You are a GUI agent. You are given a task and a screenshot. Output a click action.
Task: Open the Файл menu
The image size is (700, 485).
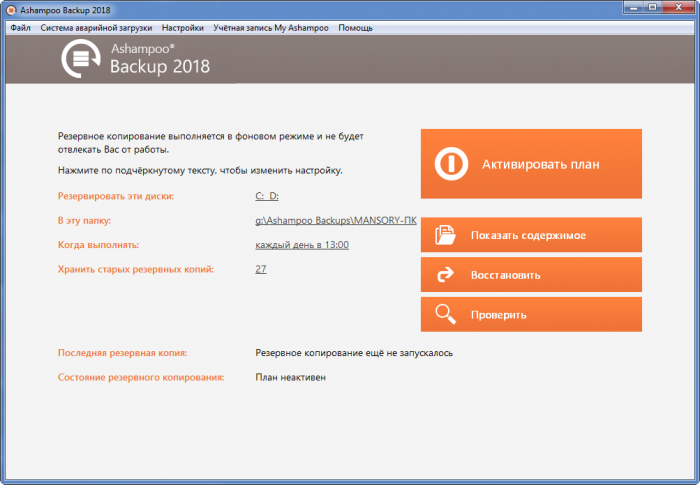[x=20, y=28]
